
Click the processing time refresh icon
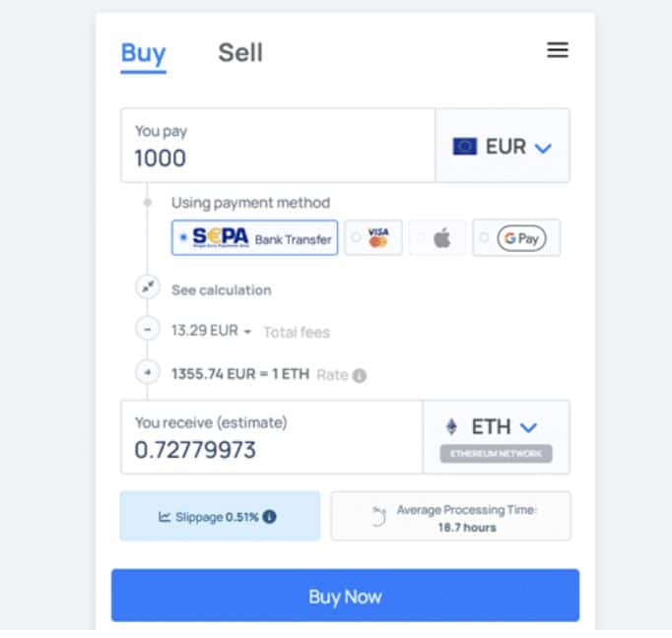(378, 516)
